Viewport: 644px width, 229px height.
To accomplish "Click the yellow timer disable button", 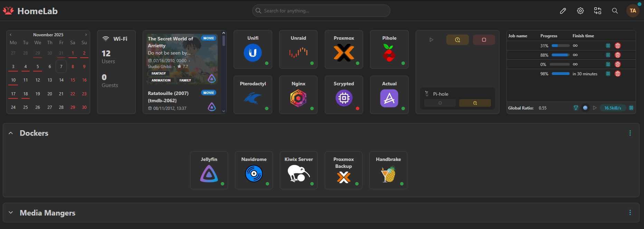I will (x=457, y=40).
